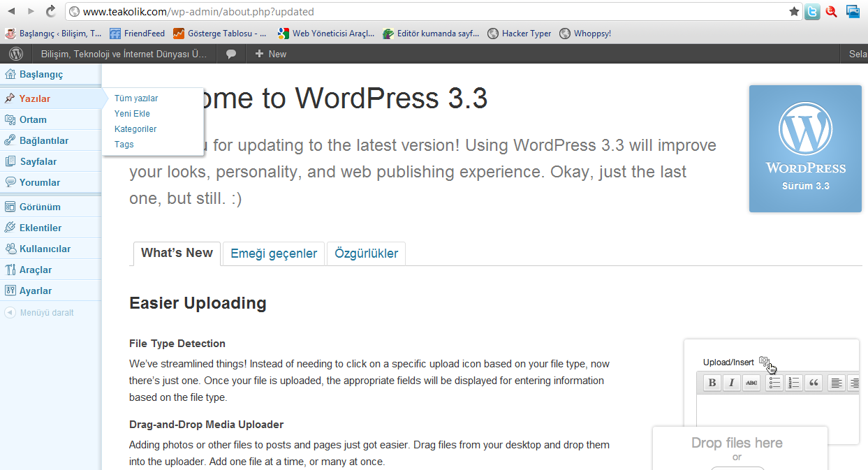
Task: Click the blockquote editor button
Action: click(x=813, y=383)
